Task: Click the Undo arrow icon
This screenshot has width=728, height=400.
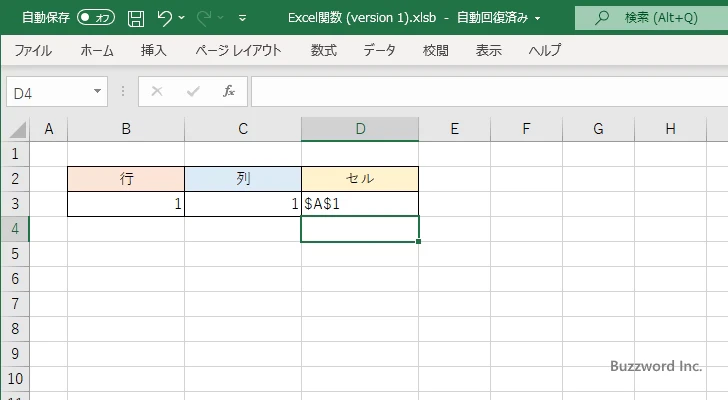Action: coord(164,18)
